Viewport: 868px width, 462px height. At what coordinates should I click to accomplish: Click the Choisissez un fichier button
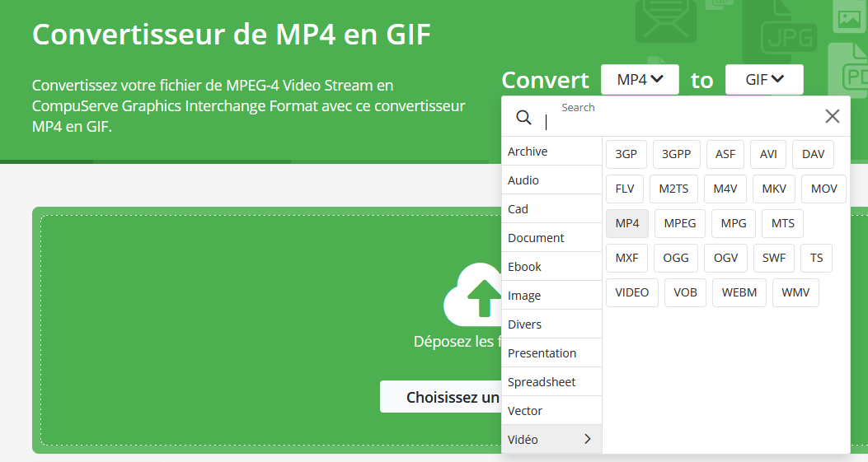441,398
